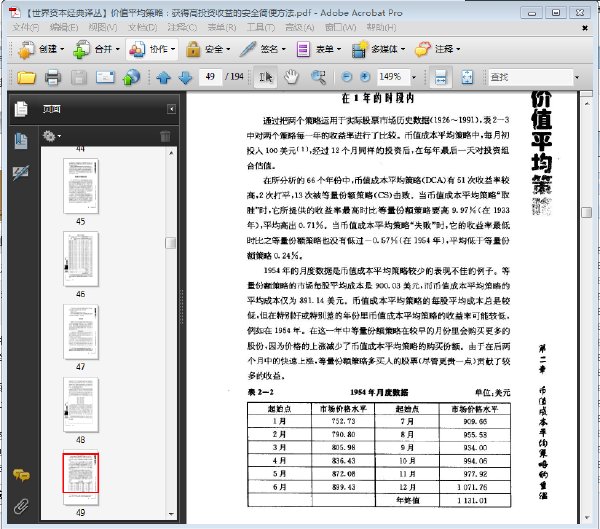600x529 pixels.
Task: Open the 高级(A) menu
Action: tap(300, 27)
